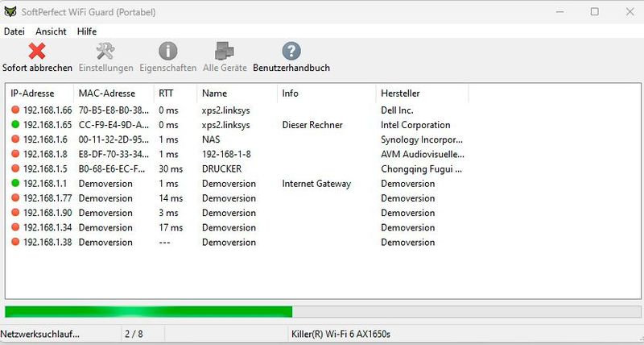Select IP address 192.168.1.66
This screenshot has height=345, width=644.
[x=47, y=110]
